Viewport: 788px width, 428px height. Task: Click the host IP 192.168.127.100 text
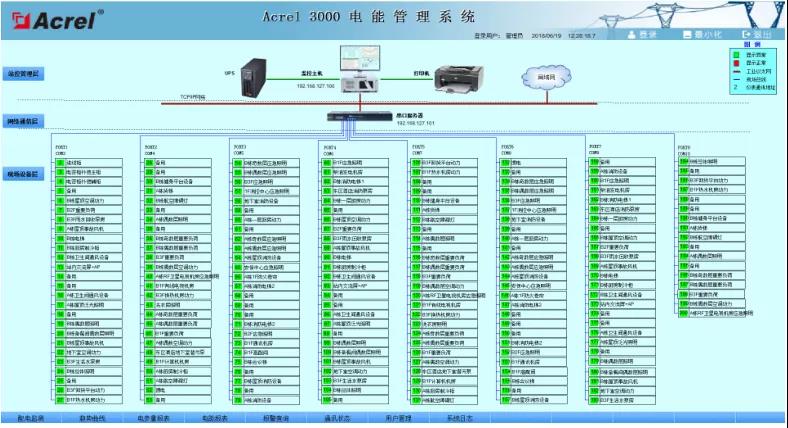coord(316,86)
